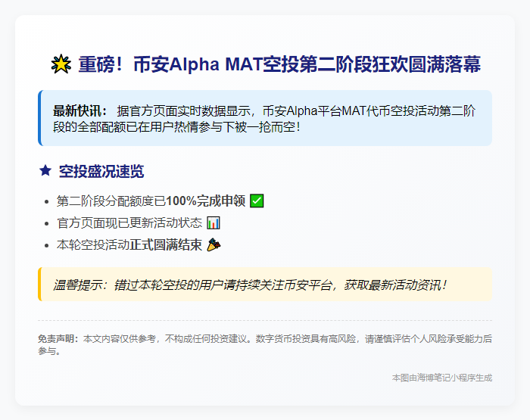Image resolution: width=530 pixels, height=420 pixels.
Task: Click the bullet 本轮空投活动正式圆满结束
Action: click(129, 244)
